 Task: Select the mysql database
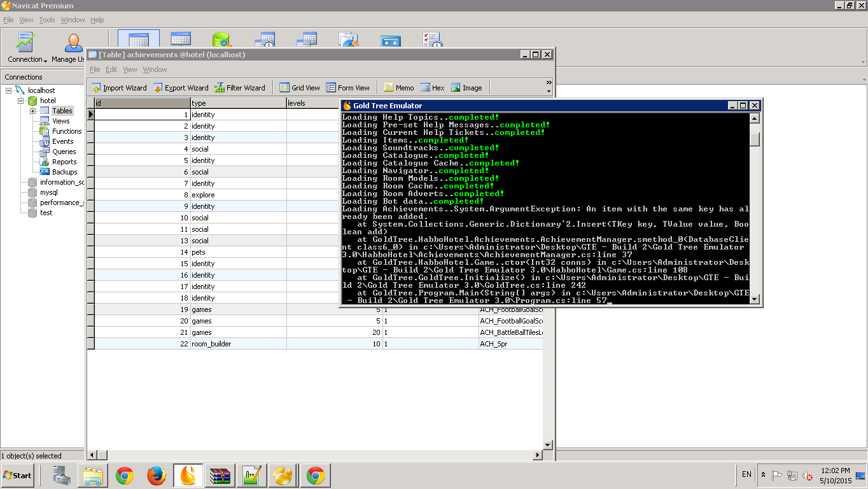click(x=49, y=192)
